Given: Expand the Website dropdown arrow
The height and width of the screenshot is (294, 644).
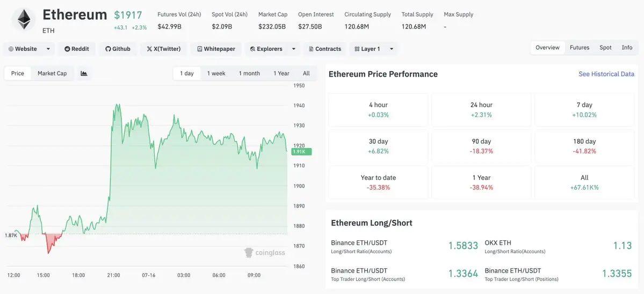Looking at the screenshot, I should tap(48, 49).
